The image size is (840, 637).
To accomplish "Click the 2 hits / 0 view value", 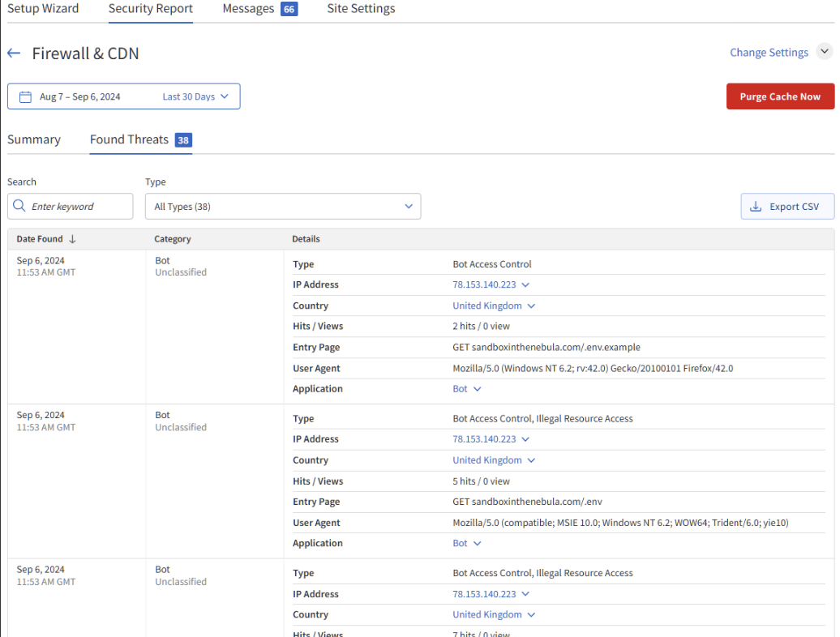I will pyautogui.click(x=481, y=326).
